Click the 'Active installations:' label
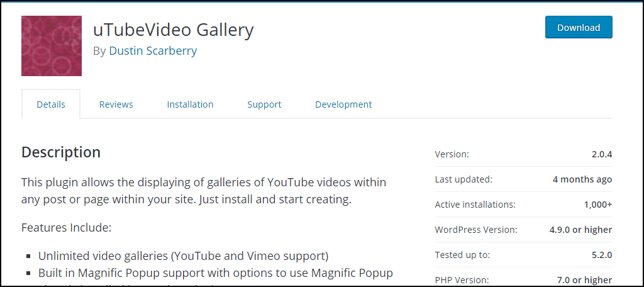This screenshot has height=287, width=644. pos(475,205)
